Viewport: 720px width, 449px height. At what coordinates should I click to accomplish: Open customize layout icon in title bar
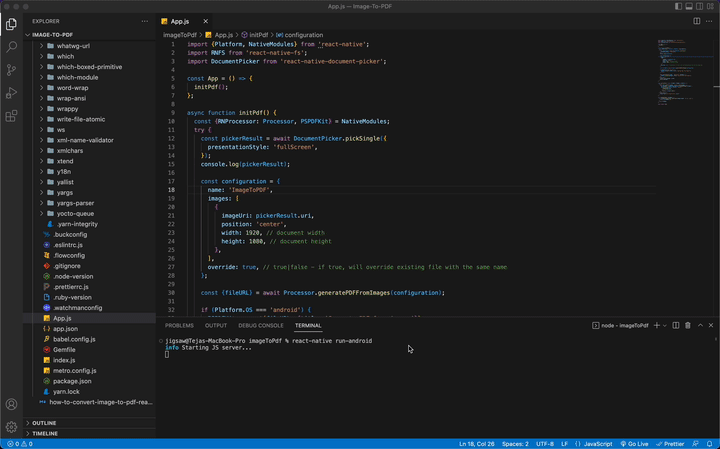710,6
